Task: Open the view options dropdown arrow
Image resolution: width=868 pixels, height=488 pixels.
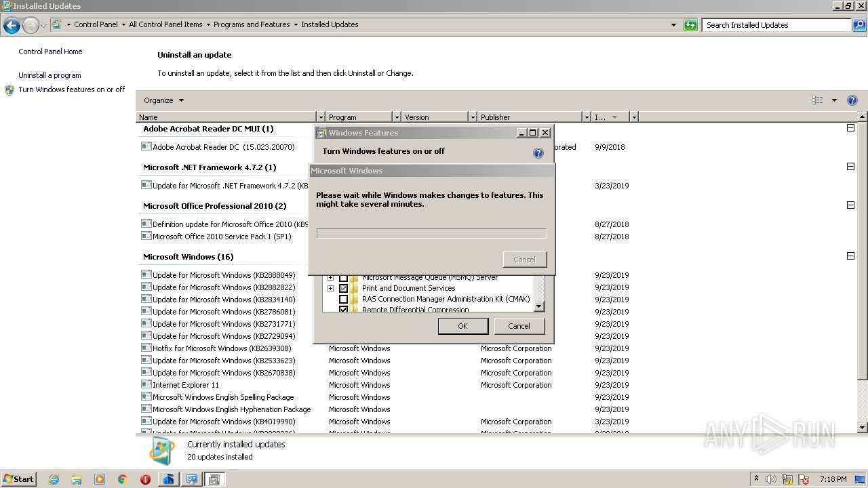Action: (x=834, y=100)
